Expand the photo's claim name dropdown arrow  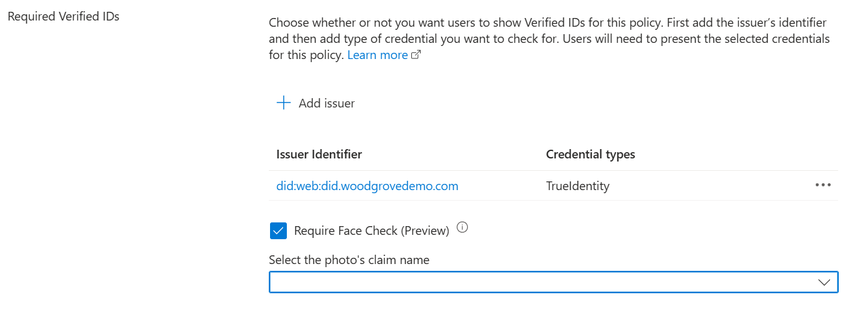click(824, 282)
